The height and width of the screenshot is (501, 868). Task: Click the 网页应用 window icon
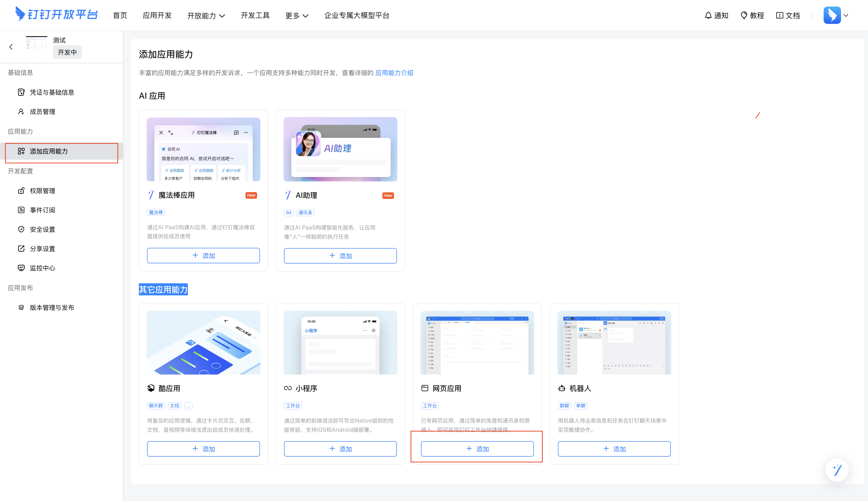point(425,388)
